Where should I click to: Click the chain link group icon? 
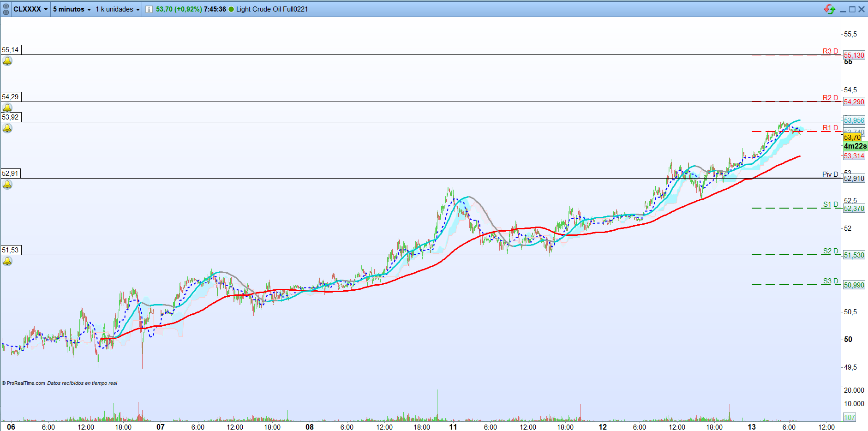coord(6,9)
